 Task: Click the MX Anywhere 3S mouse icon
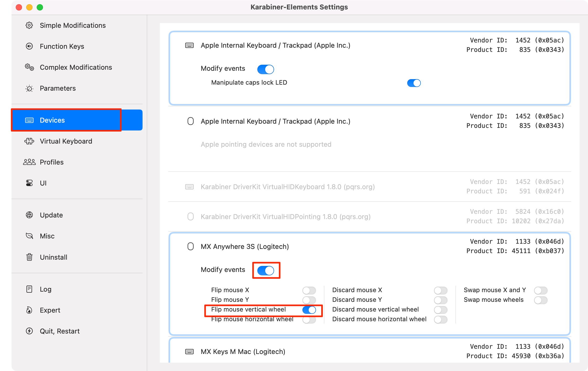tap(190, 247)
